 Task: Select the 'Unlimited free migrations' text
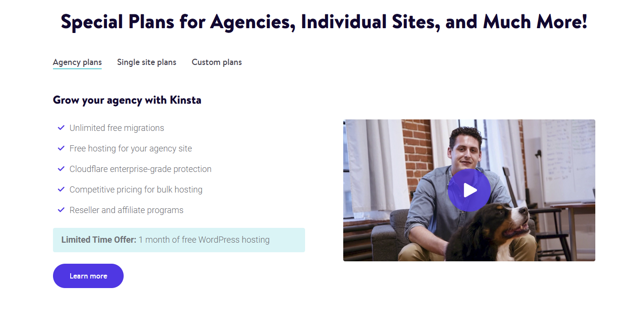(117, 128)
